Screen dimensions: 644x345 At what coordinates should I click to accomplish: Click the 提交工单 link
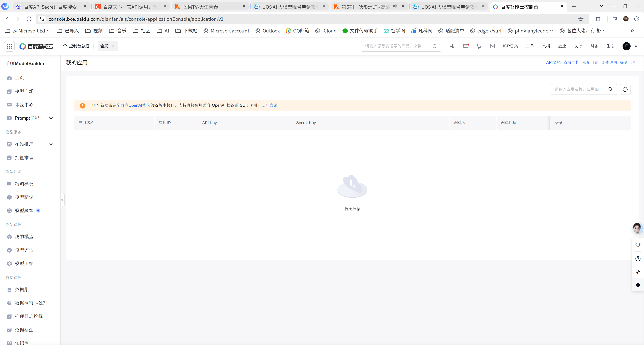pos(628,62)
